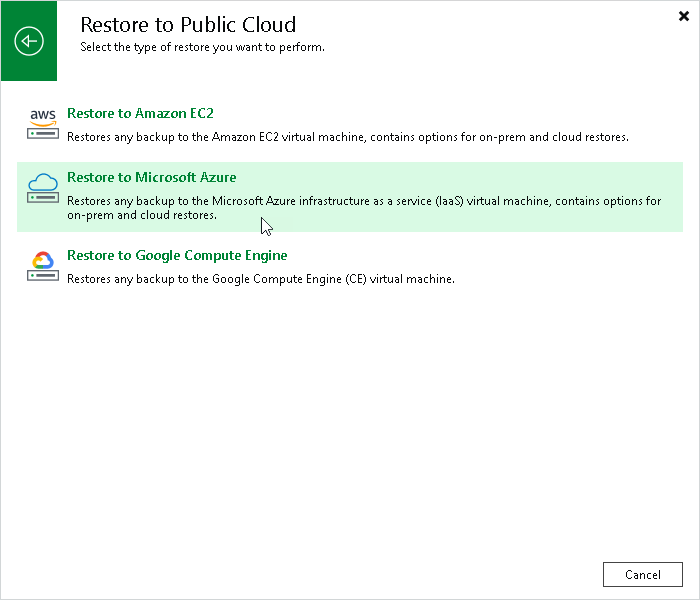Click the AWS logo icon
700x600 pixels.
[43, 117]
